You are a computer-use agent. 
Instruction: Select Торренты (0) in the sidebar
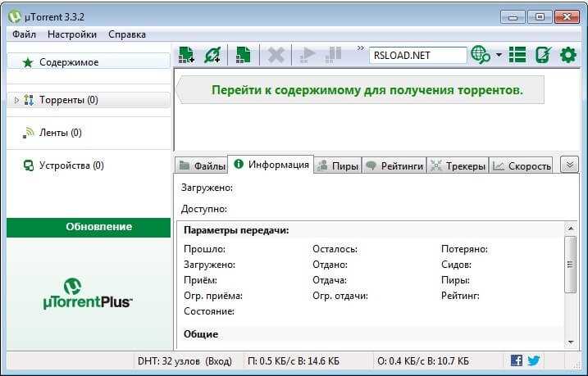pos(89,100)
